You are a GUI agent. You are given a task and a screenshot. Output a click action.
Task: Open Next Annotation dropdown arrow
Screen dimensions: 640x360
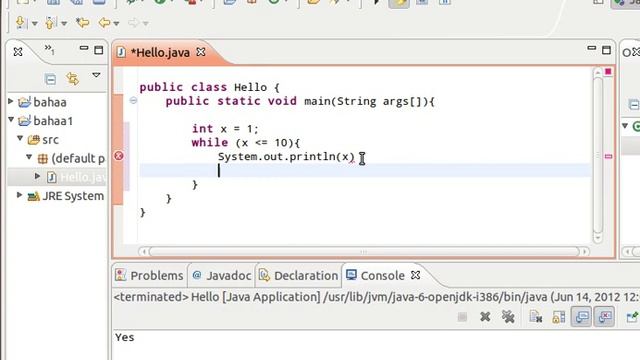(35, 24)
